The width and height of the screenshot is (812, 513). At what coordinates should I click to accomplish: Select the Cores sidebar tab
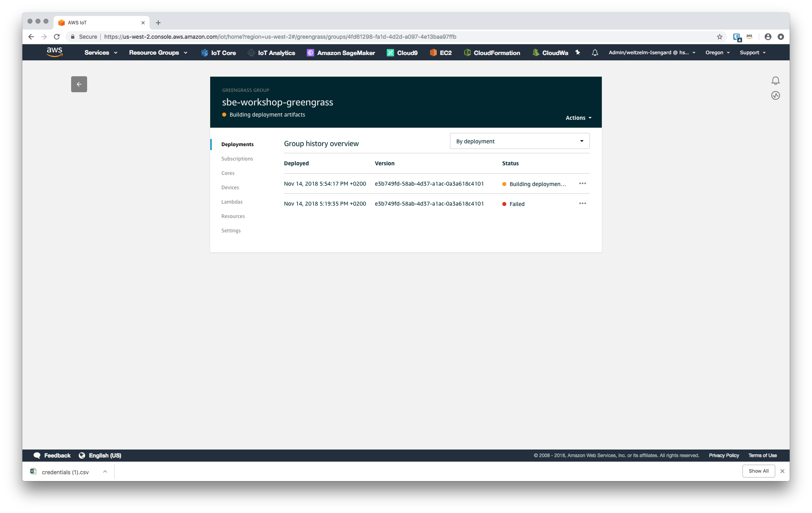tap(228, 173)
